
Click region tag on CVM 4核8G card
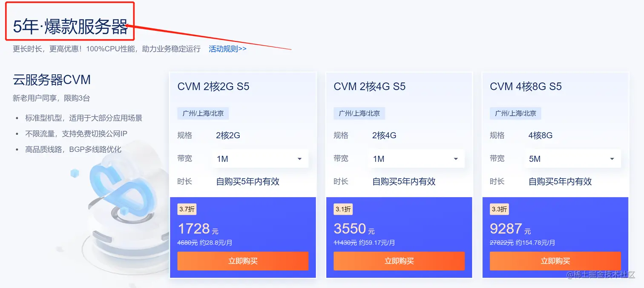516,113
